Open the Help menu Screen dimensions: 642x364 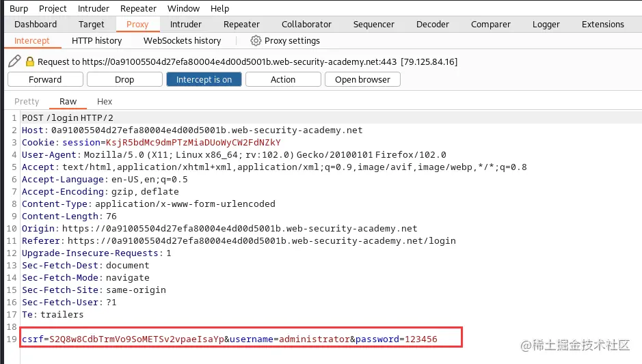[x=220, y=8]
